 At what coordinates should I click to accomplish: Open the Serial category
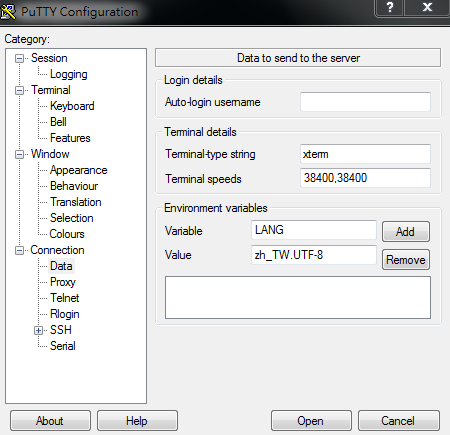(x=63, y=346)
